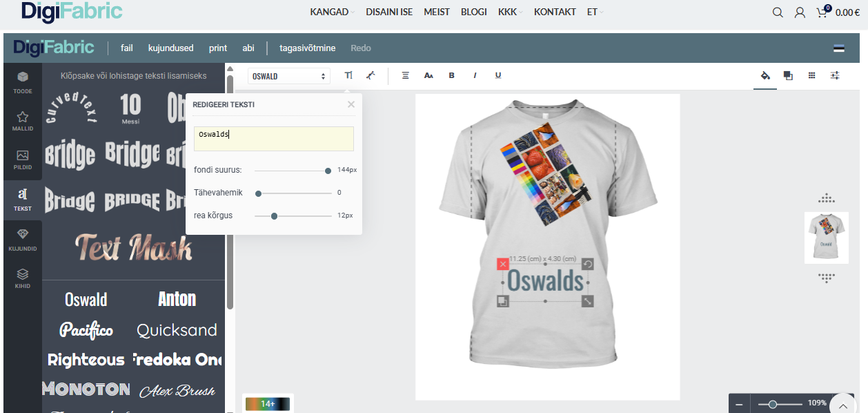
Task: Open the fail menu
Action: click(127, 48)
